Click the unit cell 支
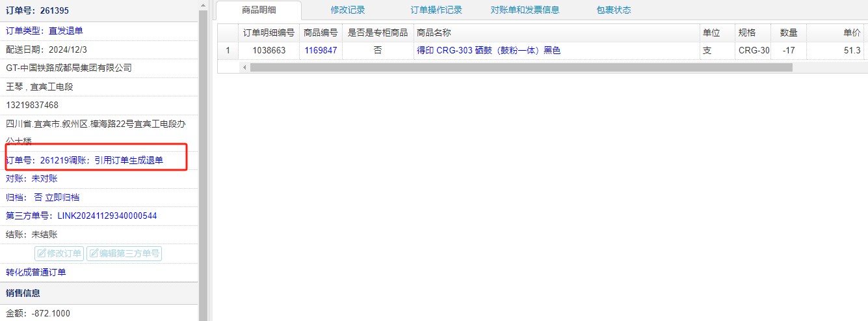 click(x=717, y=50)
